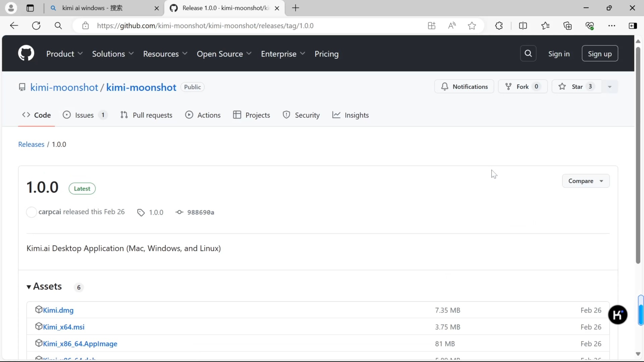The height and width of the screenshot is (362, 644).
Task: Click package icon beside Kimi_x86_64.AppImage
Action: click(39, 343)
